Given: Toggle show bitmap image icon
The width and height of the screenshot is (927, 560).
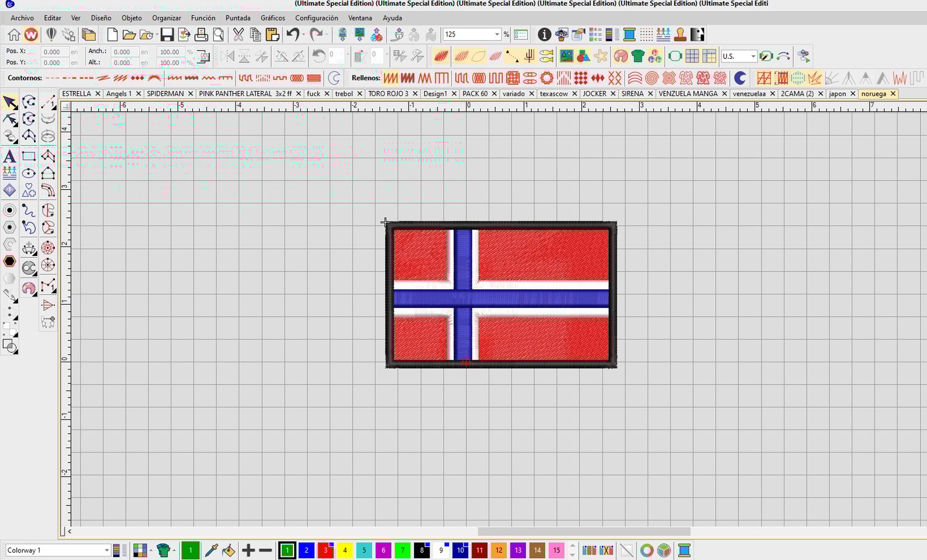Looking at the screenshot, I should click(567, 57).
